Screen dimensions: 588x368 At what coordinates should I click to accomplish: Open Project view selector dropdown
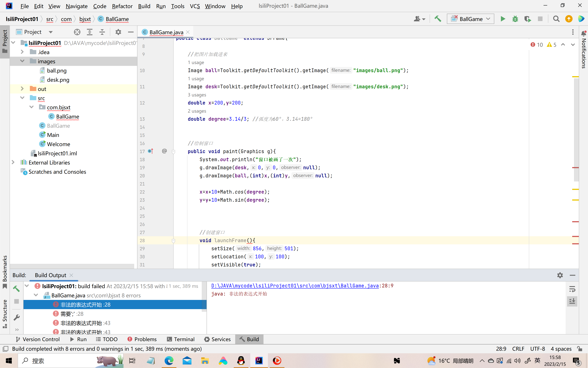coord(35,32)
